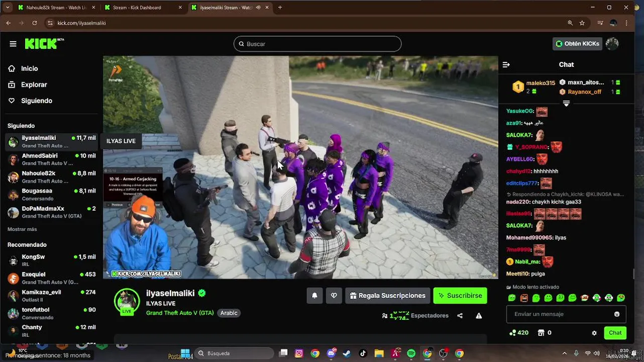The image size is (644, 362).
Task: Click the Chrome address bar URL
Action: tap(82, 23)
